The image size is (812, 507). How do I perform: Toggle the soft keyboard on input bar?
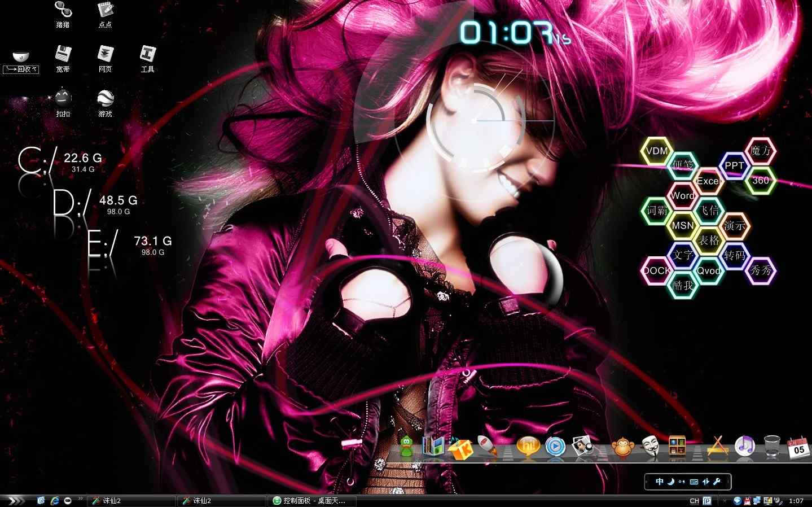[694, 482]
